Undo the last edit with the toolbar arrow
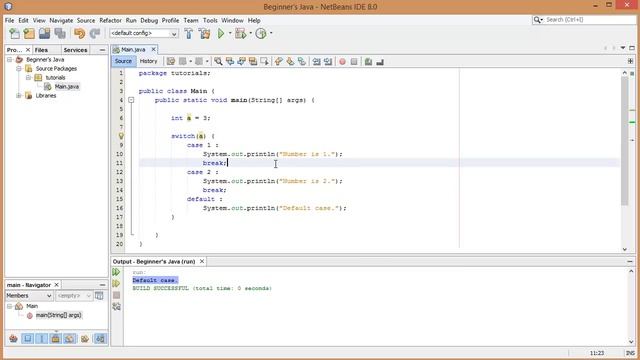640x360 pixels. click(79, 33)
